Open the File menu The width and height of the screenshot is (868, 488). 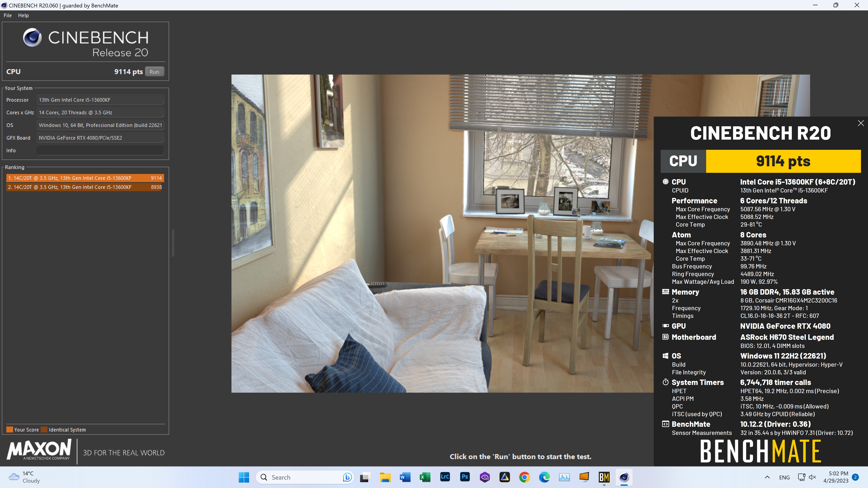(8, 16)
